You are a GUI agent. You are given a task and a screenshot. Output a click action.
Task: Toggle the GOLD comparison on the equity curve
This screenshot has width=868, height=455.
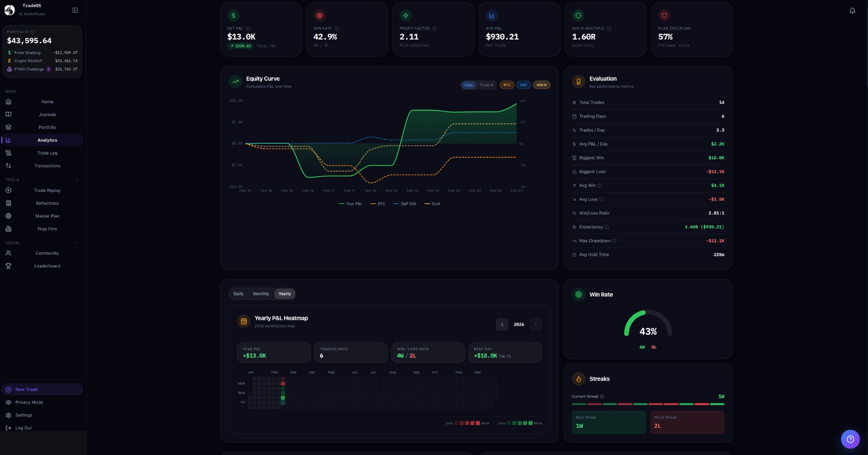(x=541, y=85)
